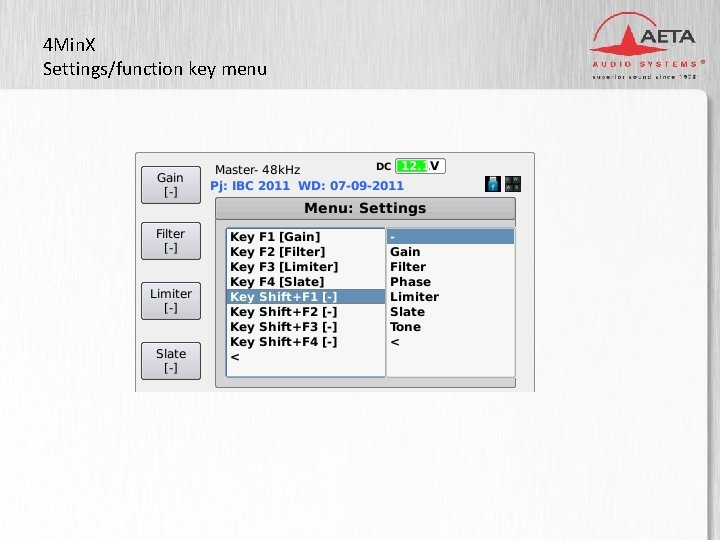Select the Key Shift+F2 [-] row
The height and width of the screenshot is (540, 720).
[x=306, y=312]
